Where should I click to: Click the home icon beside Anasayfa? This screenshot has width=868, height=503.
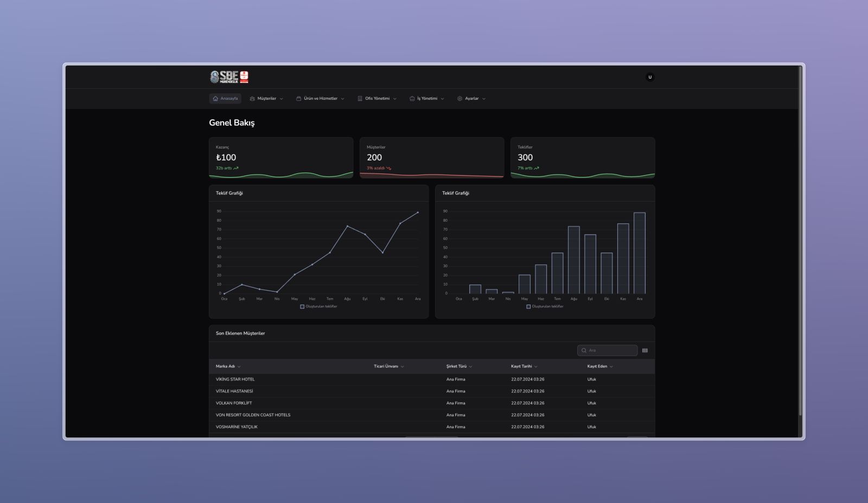point(215,99)
